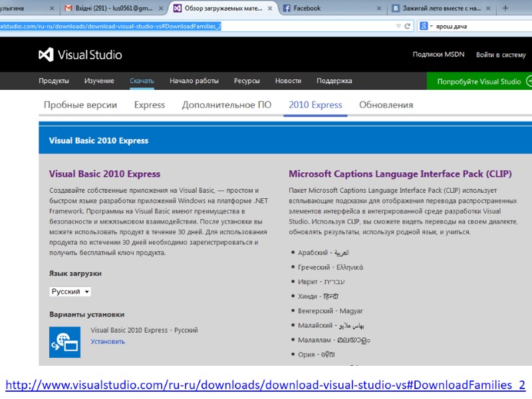Viewport: 532px width, 399px height.
Task: Select the '2010 Express' downloads tab
Action: pos(315,105)
